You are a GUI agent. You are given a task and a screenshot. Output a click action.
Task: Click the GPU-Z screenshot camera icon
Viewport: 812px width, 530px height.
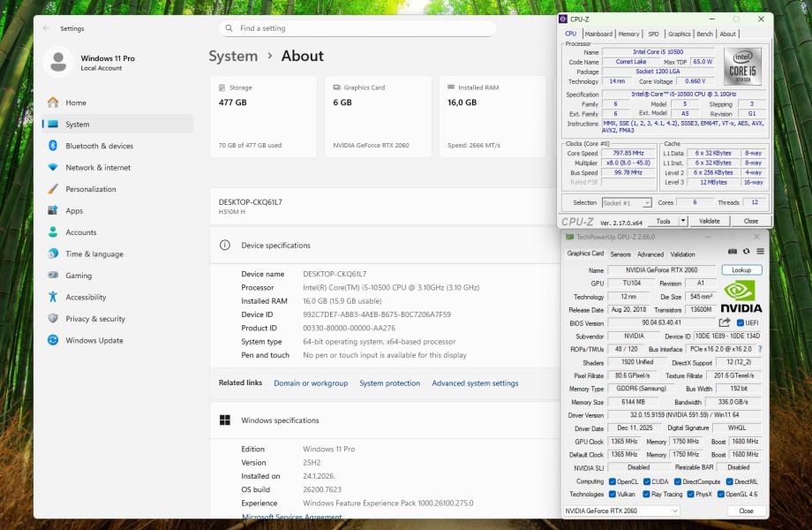733,252
